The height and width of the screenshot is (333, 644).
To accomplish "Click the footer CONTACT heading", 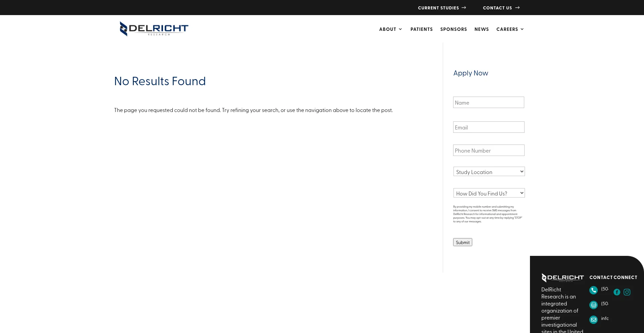I will click(x=601, y=277).
